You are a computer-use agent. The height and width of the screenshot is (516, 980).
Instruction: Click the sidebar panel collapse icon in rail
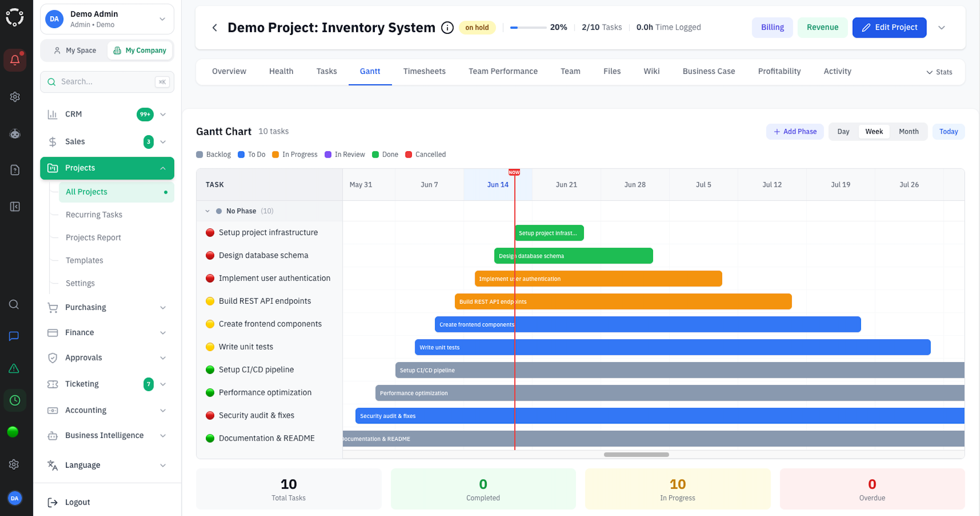[15, 207]
